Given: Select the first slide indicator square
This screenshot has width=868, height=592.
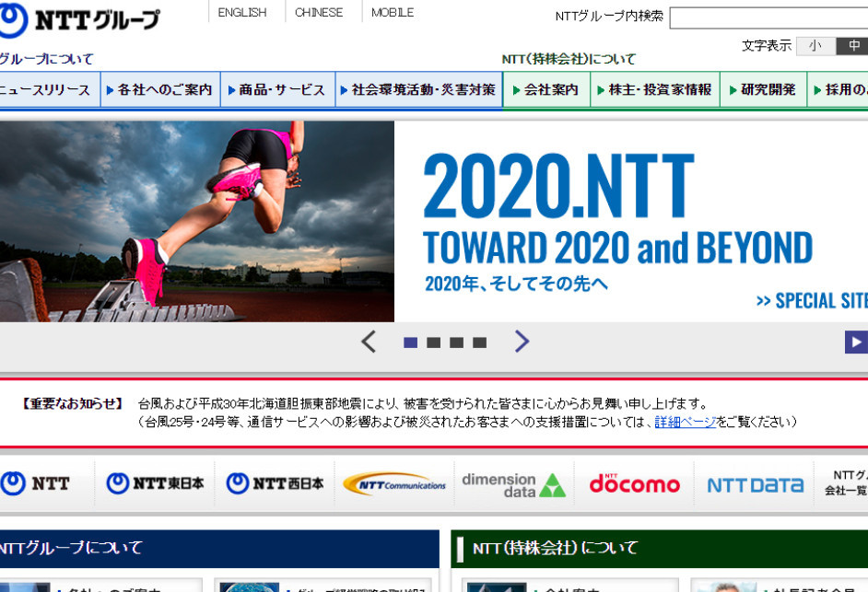Looking at the screenshot, I should click(x=411, y=342).
